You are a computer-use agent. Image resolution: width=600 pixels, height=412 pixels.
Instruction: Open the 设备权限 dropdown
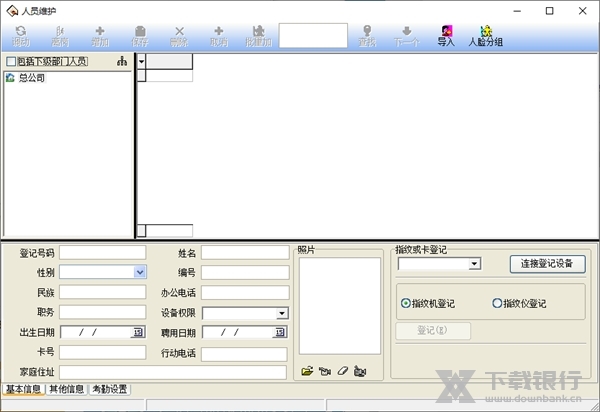point(282,313)
